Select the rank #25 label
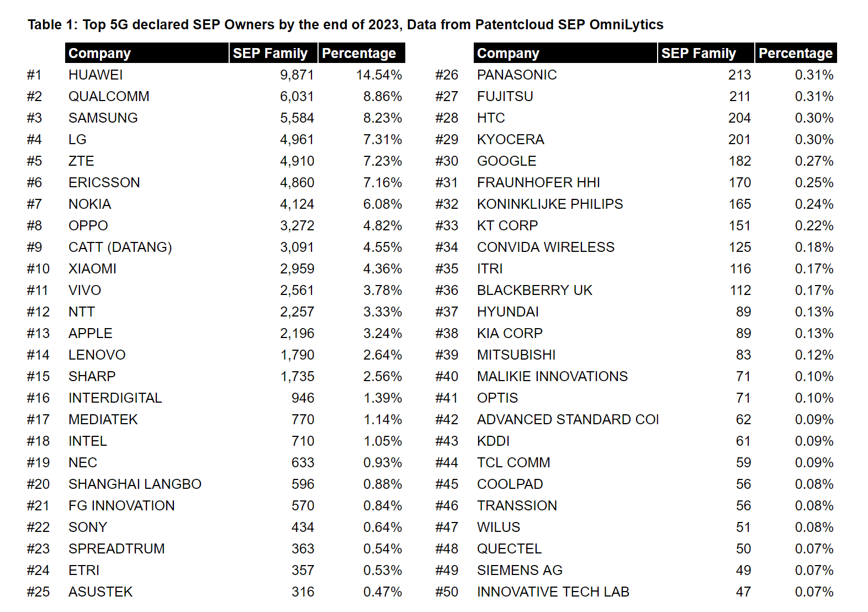The height and width of the screenshot is (612, 868). click(x=38, y=592)
